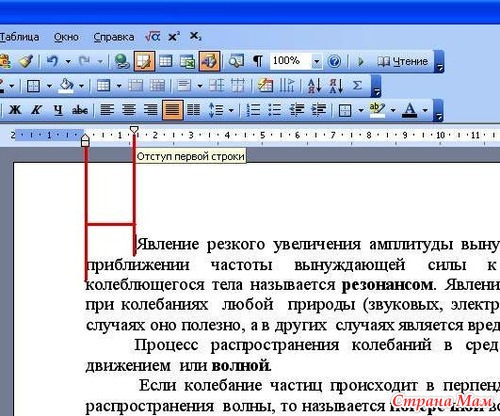Expand the line spacing dropdown arrow
The image size is (500, 416).
(x=231, y=110)
